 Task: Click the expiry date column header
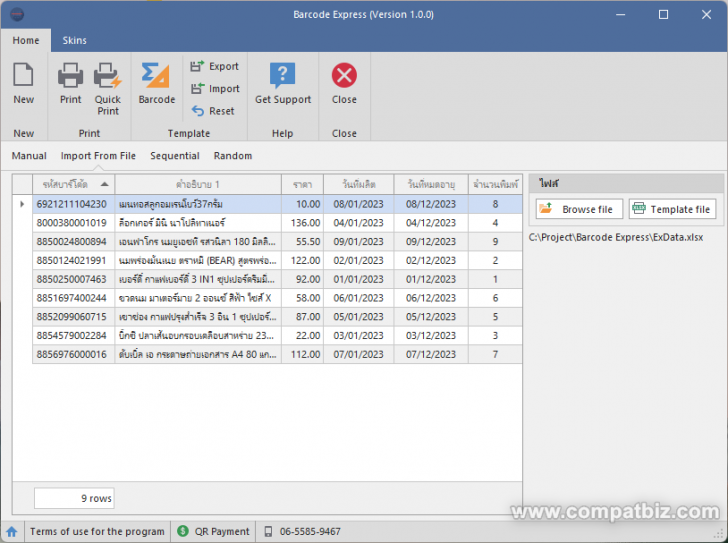coord(431,184)
